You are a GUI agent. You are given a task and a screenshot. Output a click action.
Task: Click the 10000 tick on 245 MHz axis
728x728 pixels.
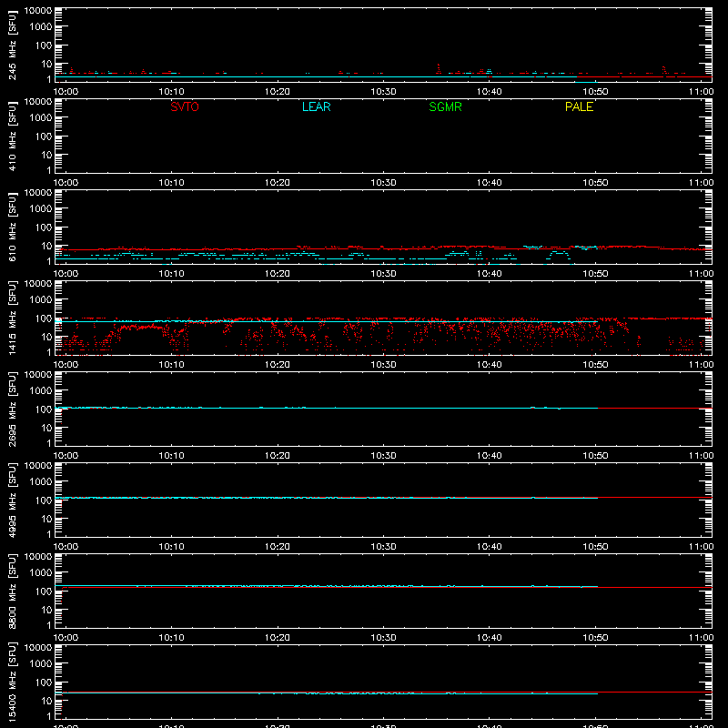[x=38, y=11]
